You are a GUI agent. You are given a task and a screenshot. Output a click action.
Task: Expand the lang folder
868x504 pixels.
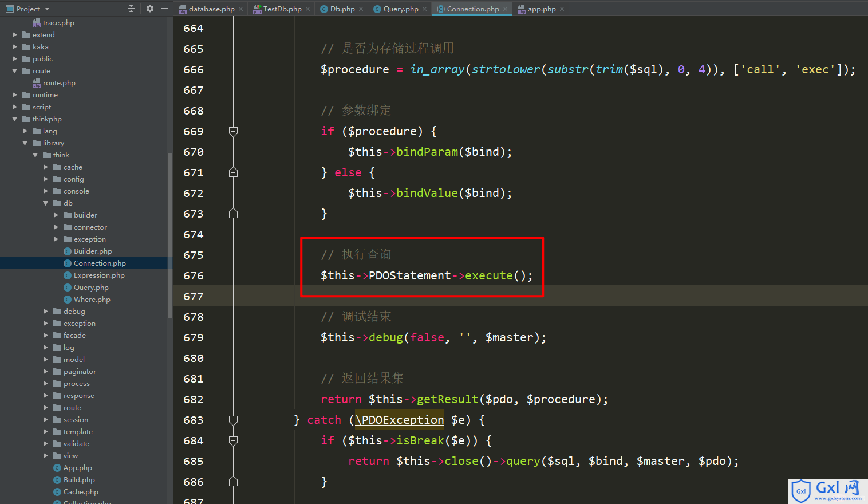click(25, 131)
